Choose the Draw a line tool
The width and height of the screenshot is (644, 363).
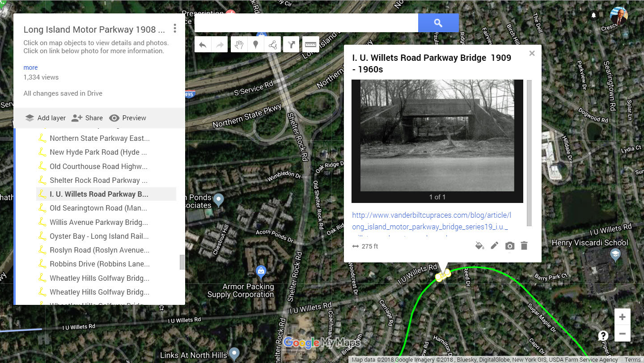click(x=272, y=45)
